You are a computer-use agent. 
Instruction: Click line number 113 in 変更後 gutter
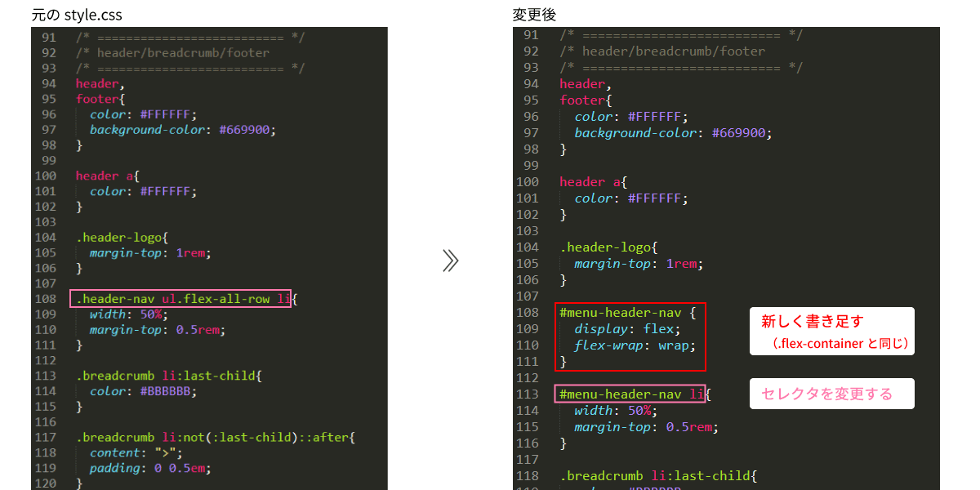[528, 394]
